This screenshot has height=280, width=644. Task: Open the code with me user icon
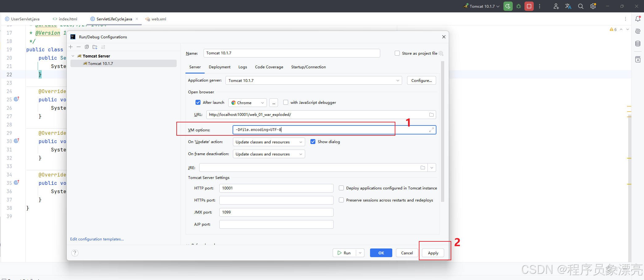coord(556,6)
